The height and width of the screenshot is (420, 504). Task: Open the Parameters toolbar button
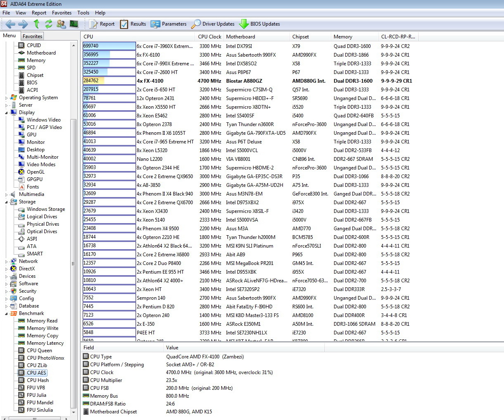pyautogui.click(x=169, y=24)
